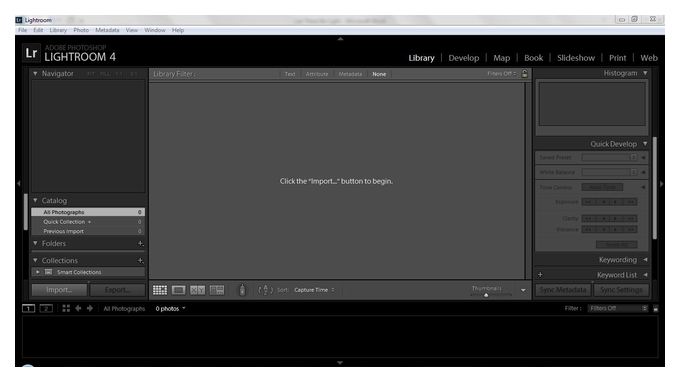The width and height of the screenshot is (680, 382).
Task: Select Quick Collection in Catalog
Action: (x=88, y=222)
